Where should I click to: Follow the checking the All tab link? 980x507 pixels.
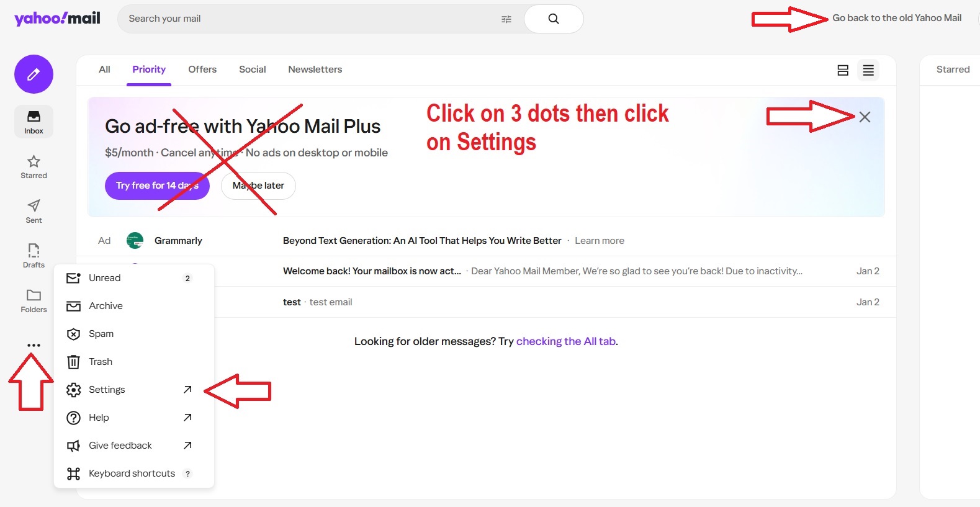click(x=566, y=341)
